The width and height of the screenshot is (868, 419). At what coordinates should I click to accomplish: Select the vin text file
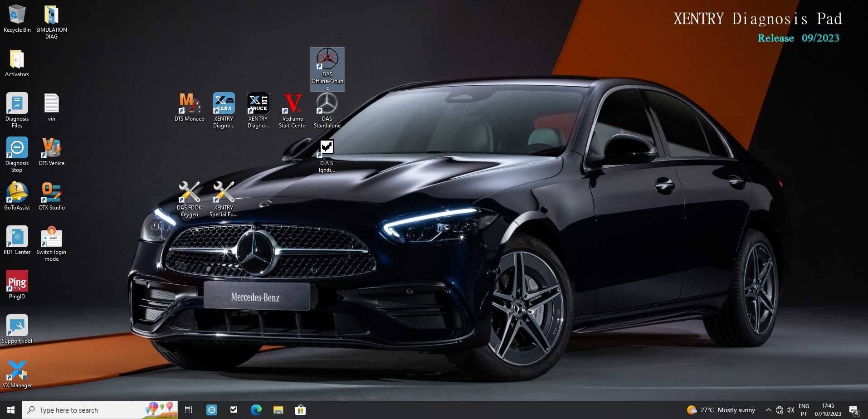(x=52, y=107)
